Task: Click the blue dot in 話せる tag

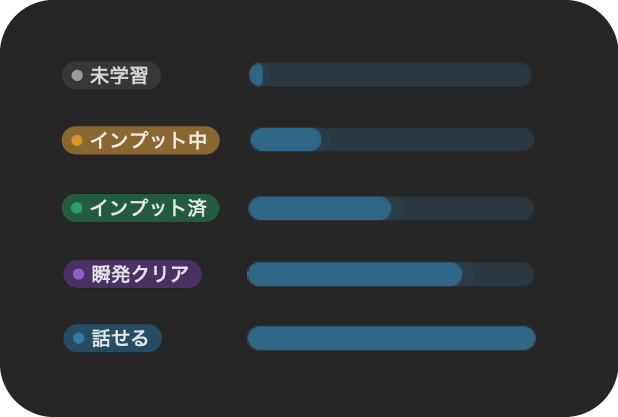Action: coord(79,339)
